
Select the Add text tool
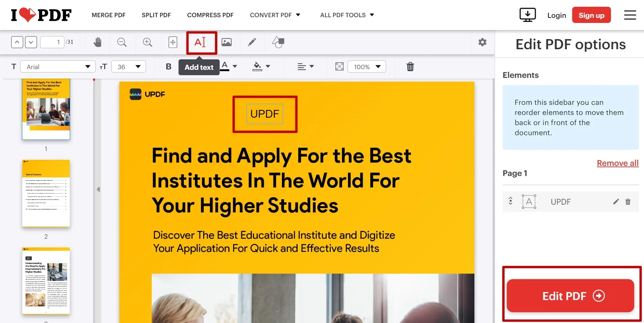coord(200,42)
